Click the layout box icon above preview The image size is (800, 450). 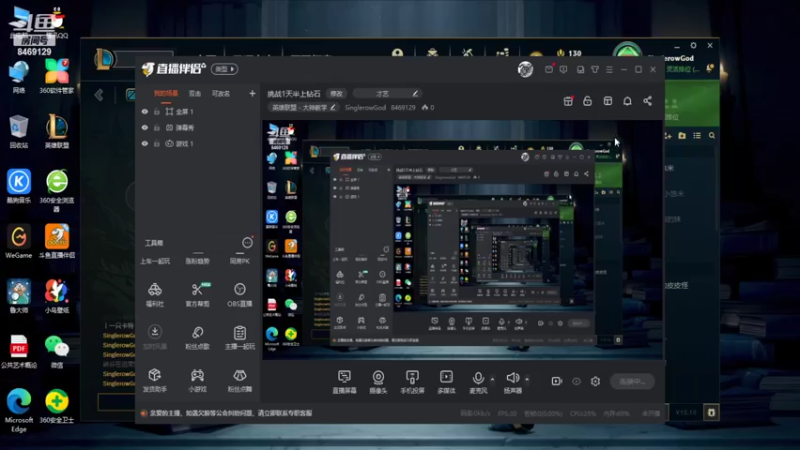(x=608, y=101)
